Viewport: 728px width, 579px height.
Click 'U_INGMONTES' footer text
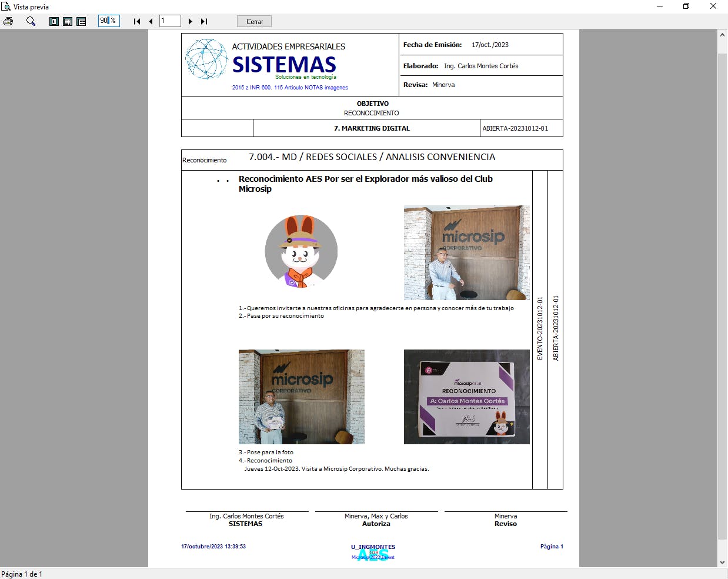(x=373, y=547)
